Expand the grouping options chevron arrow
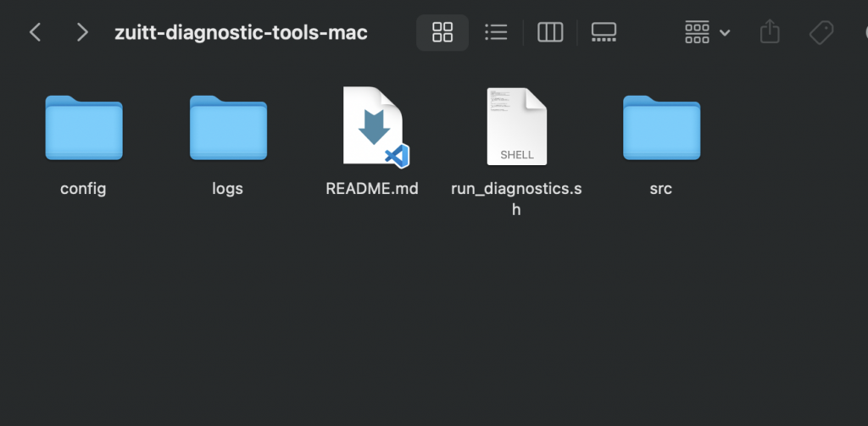Screen dimensions: 868x426 (725, 33)
